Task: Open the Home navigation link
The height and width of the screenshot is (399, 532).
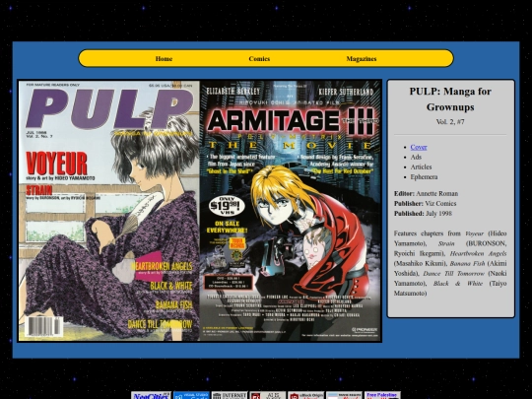Action: pos(164,59)
